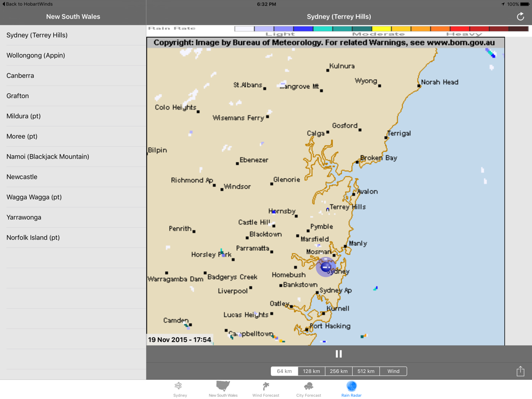Open the Sydney wind tab

click(180, 389)
